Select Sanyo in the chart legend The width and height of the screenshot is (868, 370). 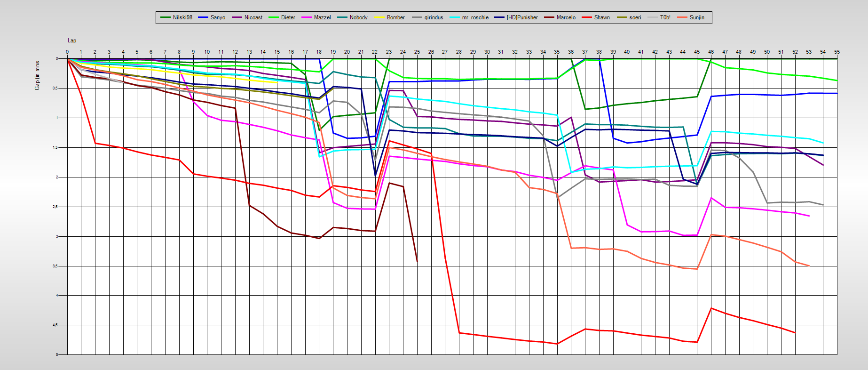click(x=218, y=17)
